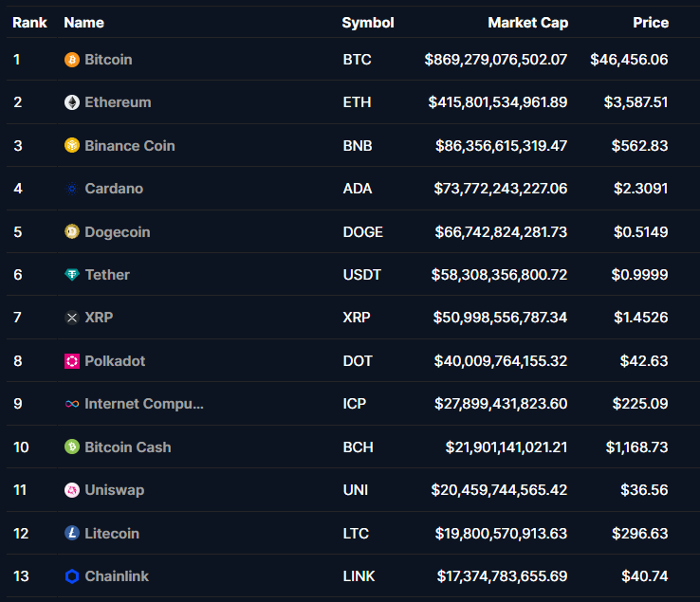Sort by the Market Cap header
Viewport: 700px width, 602px height.
[x=527, y=23]
